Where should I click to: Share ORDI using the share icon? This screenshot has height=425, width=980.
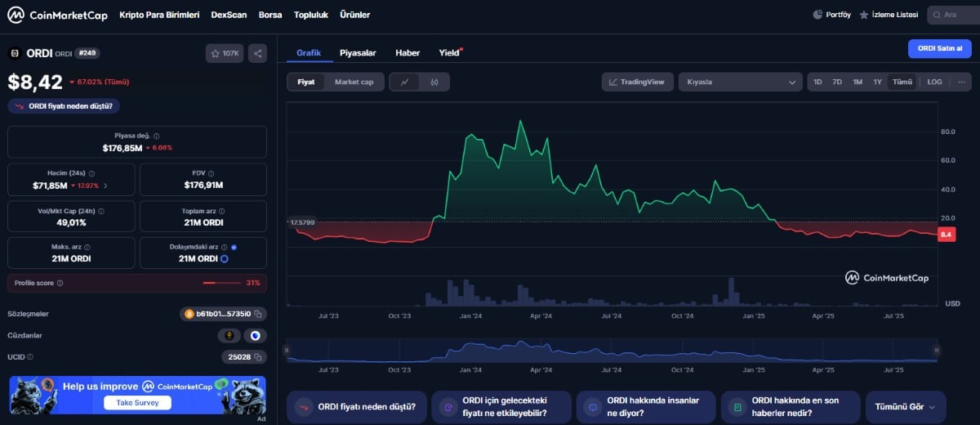click(x=257, y=53)
